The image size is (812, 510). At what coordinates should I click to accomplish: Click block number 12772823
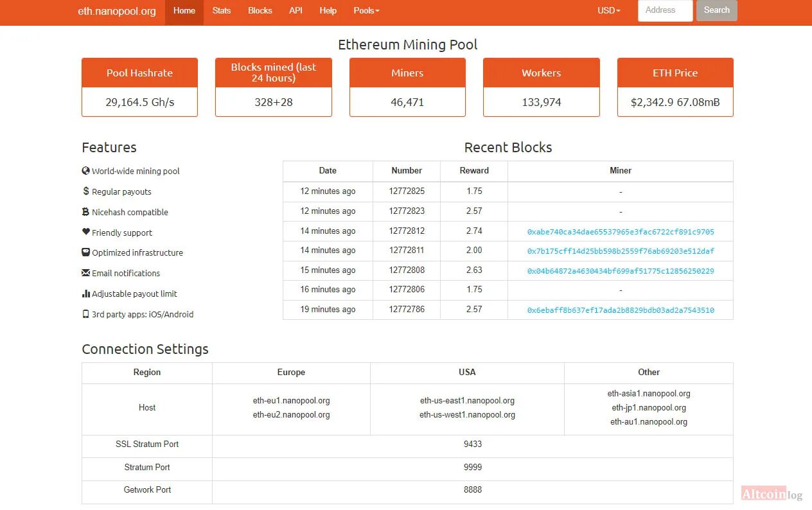pyautogui.click(x=407, y=211)
